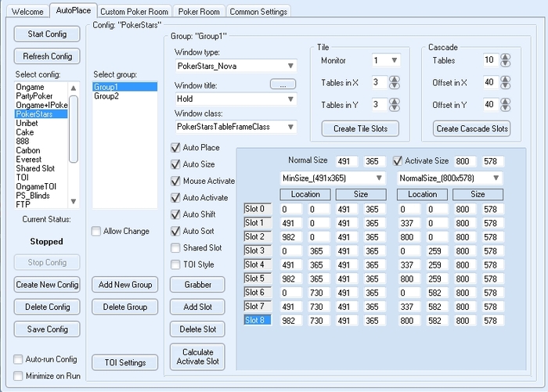Click the Tables in Y spinner arrows
This screenshot has height=392, width=548.
click(x=395, y=105)
